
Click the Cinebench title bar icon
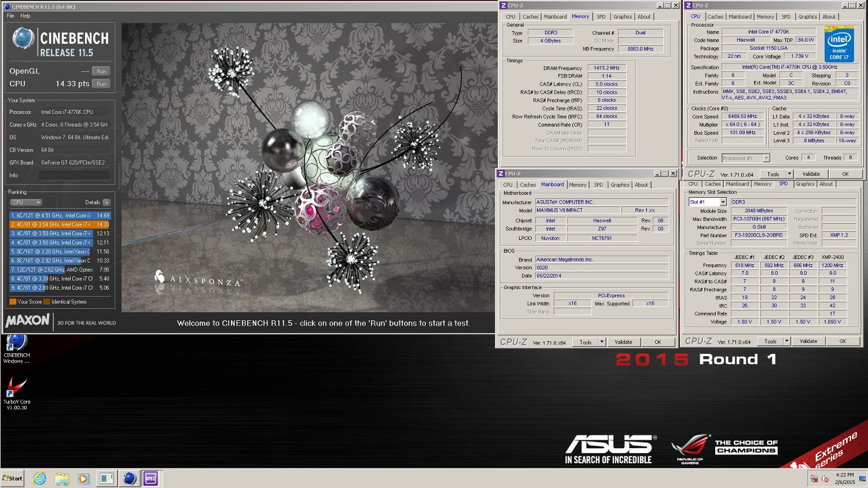pyautogui.click(x=7, y=6)
